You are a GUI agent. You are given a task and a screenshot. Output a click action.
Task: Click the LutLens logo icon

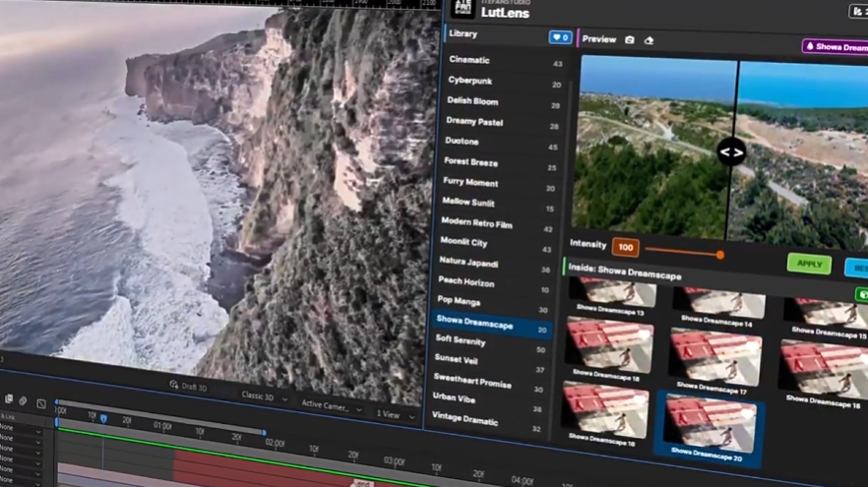[x=463, y=9]
